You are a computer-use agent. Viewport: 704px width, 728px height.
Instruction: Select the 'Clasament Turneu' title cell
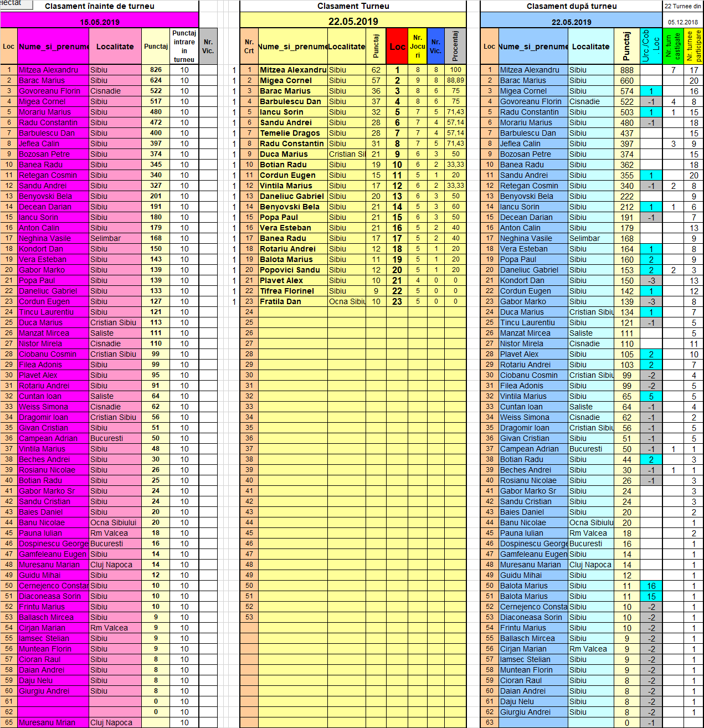coord(353,6)
